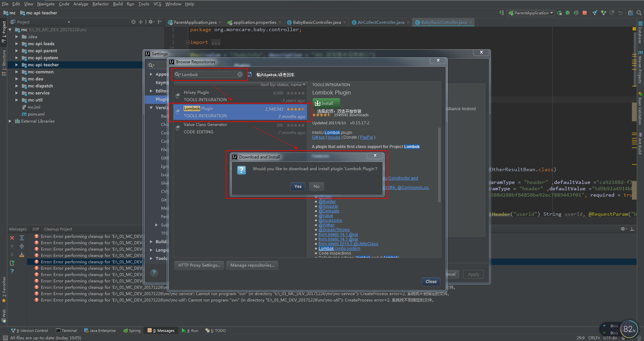644x341 pixels.
Task: Expand the folded import block in editor
Action: [x=188, y=42]
